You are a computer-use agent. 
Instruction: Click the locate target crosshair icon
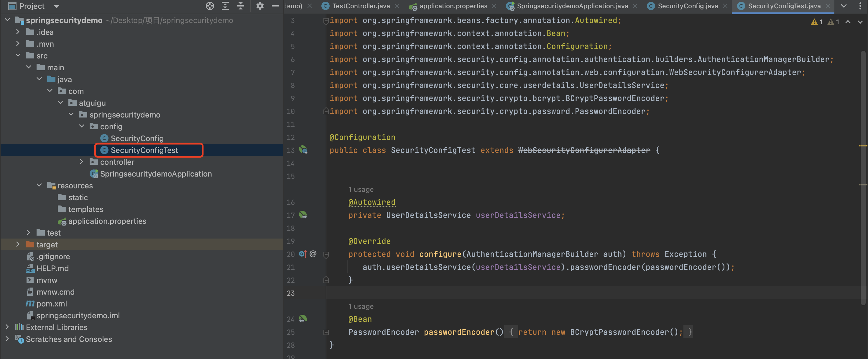(210, 6)
